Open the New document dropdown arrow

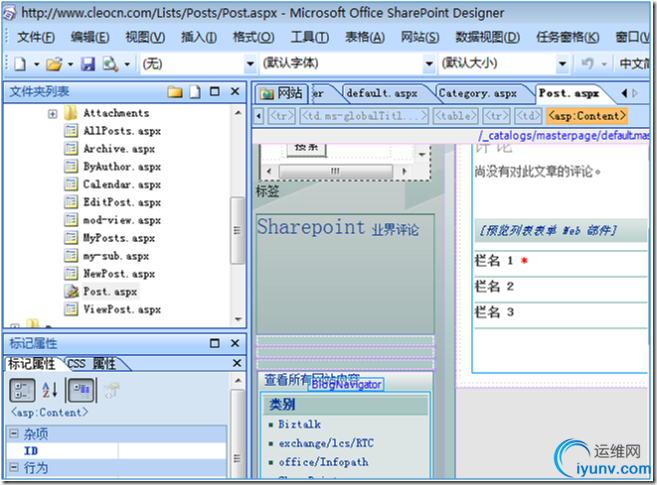[x=36, y=64]
